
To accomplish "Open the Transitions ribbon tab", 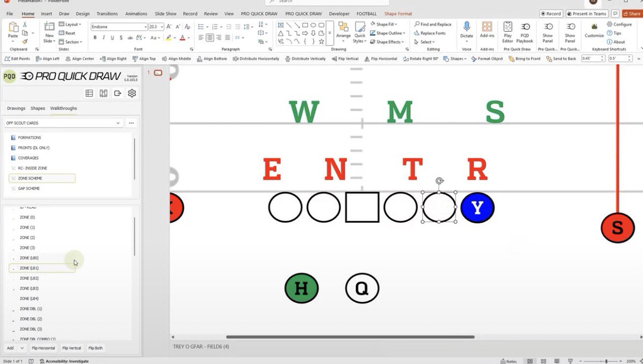I will pyautogui.click(x=107, y=13).
